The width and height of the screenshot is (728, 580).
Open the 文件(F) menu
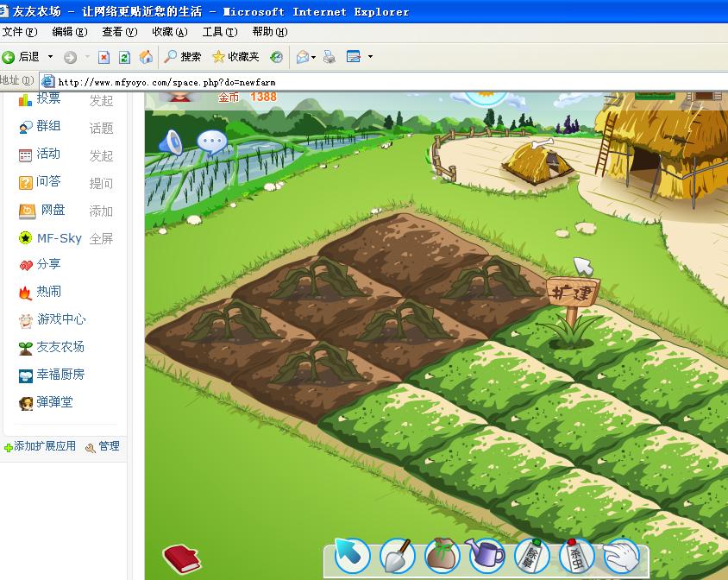click(20, 32)
